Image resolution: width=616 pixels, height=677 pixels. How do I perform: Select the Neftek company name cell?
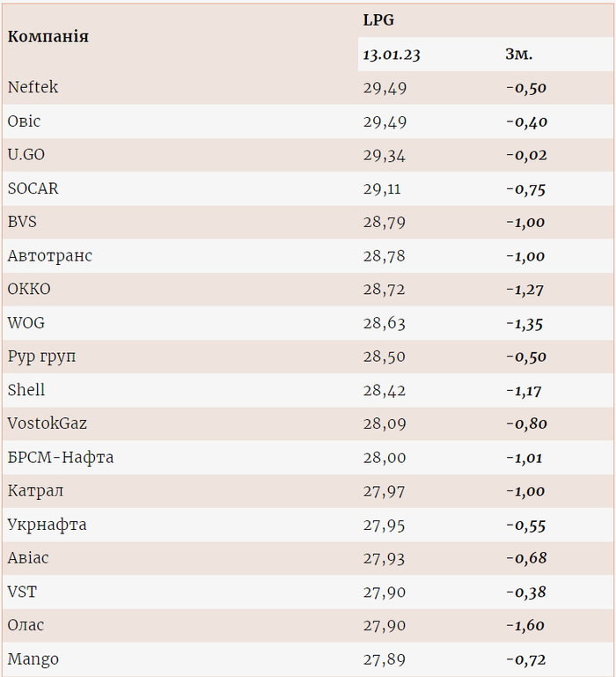click(x=33, y=87)
